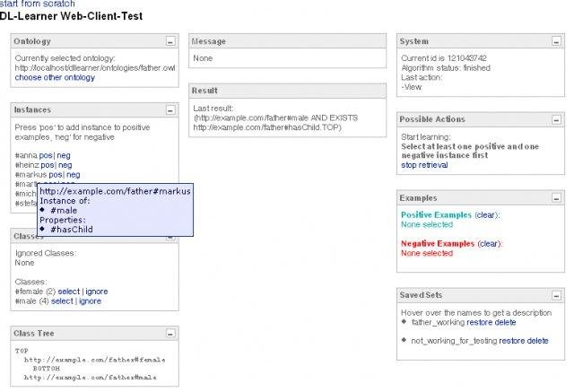Click the 'stop retrieval' link
The image size is (574, 392).
coord(424,165)
